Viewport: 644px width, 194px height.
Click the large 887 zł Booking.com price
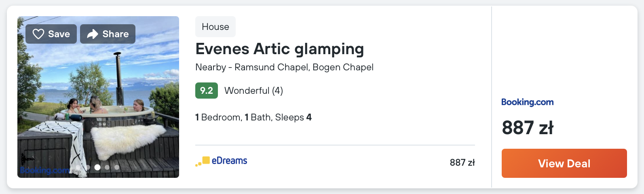(x=527, y=128)
